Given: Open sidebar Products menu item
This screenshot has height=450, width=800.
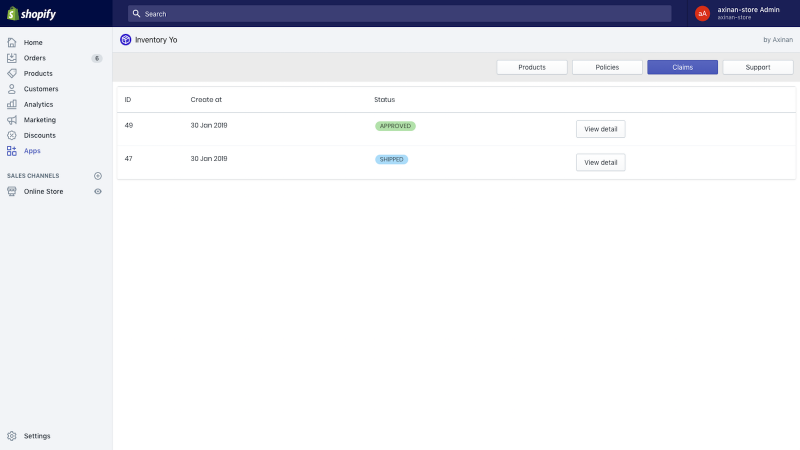Looking at the screenshot, I should (x=38, y=73).
